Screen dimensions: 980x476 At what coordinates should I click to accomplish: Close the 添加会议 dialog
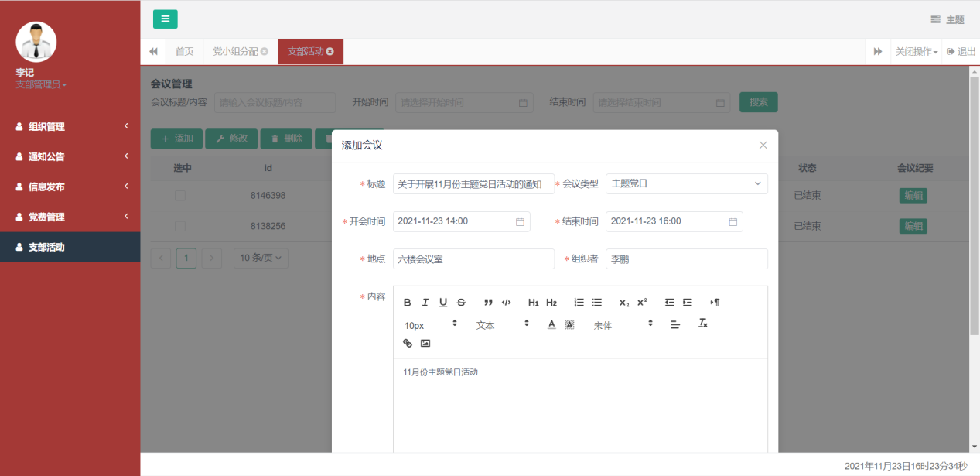pos(763,146)
